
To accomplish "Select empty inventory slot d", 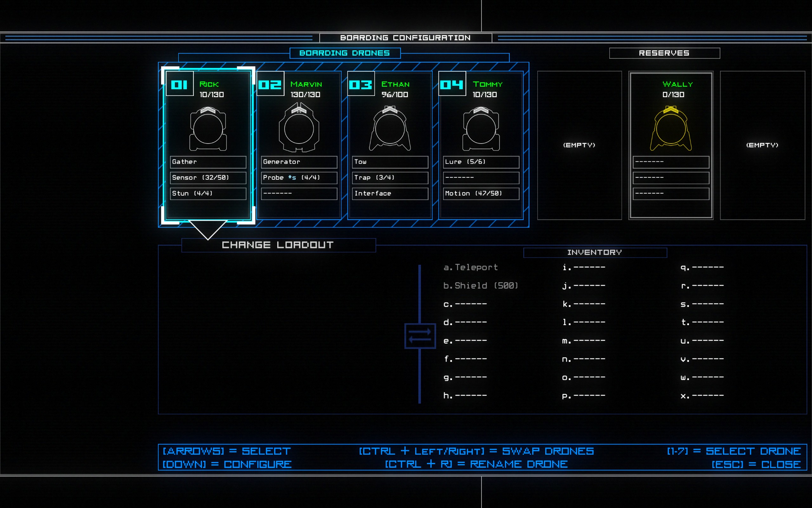I will tap(465, 322).
